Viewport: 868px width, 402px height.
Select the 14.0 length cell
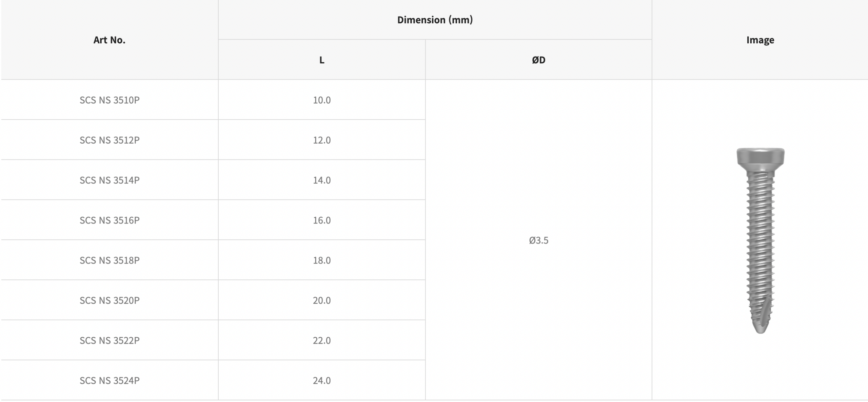[322, 180]
